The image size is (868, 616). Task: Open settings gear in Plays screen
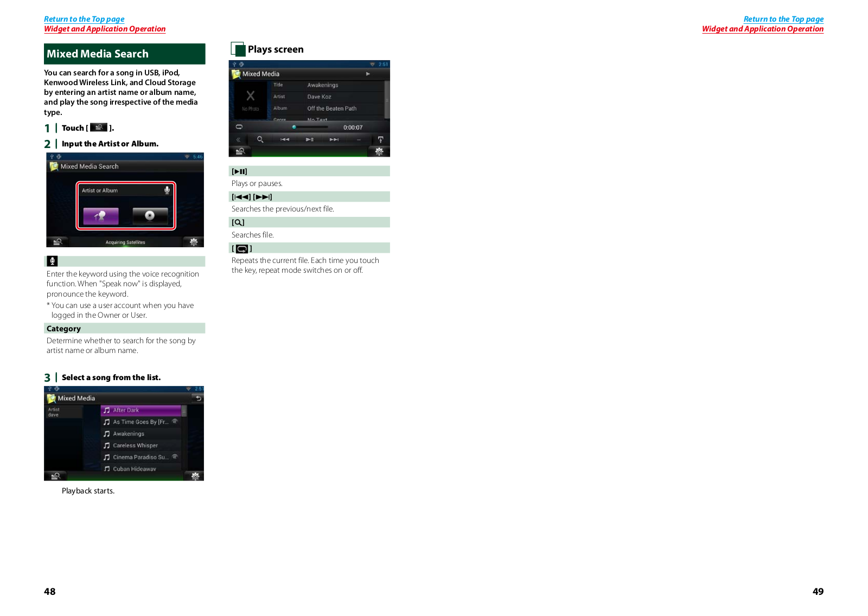379,151
